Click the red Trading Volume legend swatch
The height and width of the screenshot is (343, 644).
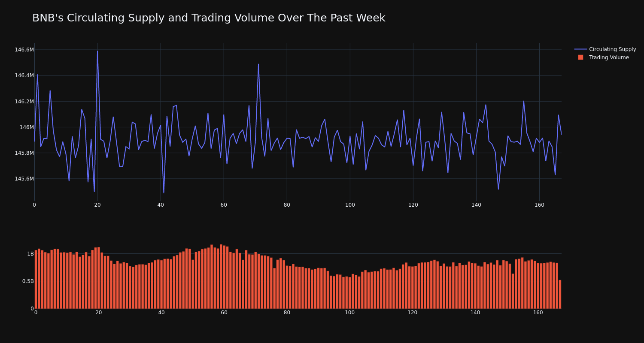[580, 57]
